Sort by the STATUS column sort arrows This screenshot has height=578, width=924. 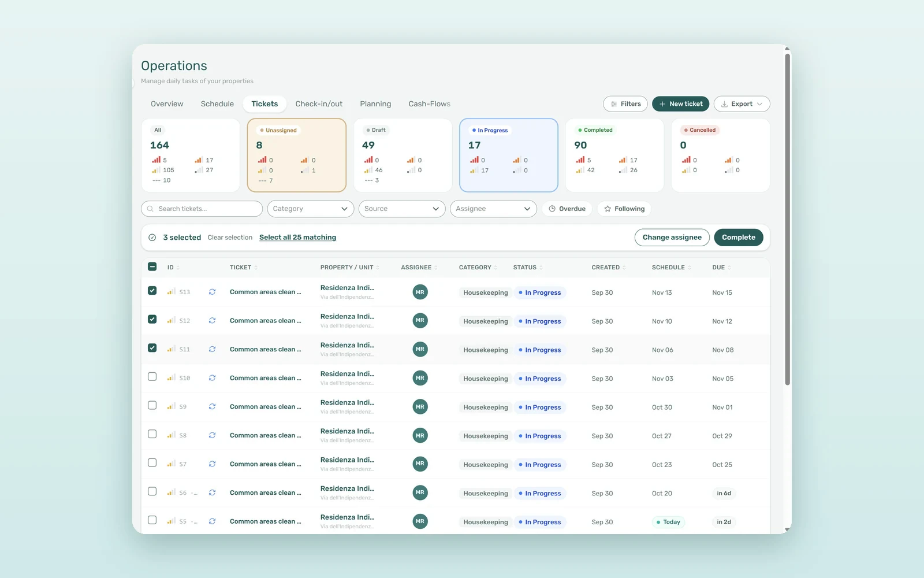click(x=541, y=268)
